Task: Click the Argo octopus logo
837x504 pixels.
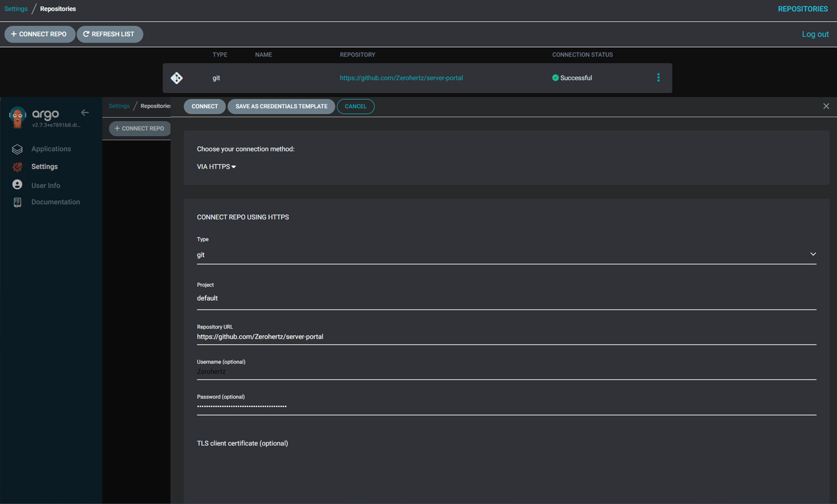Action: (x=18, y=118)
